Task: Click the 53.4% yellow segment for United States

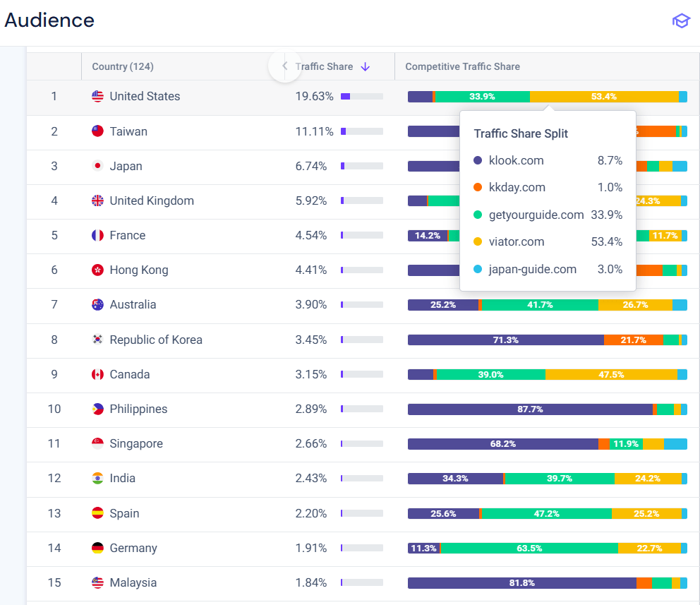Action: pos(604,97)
